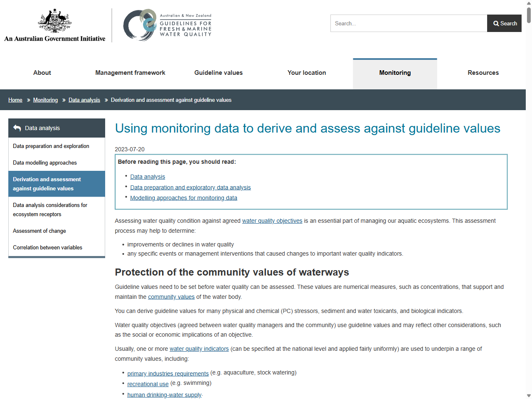Select Assessment of change in the sidebar
Image resolution: width=532 pixels, height=399 pixels.
click(x=39, y=231)
